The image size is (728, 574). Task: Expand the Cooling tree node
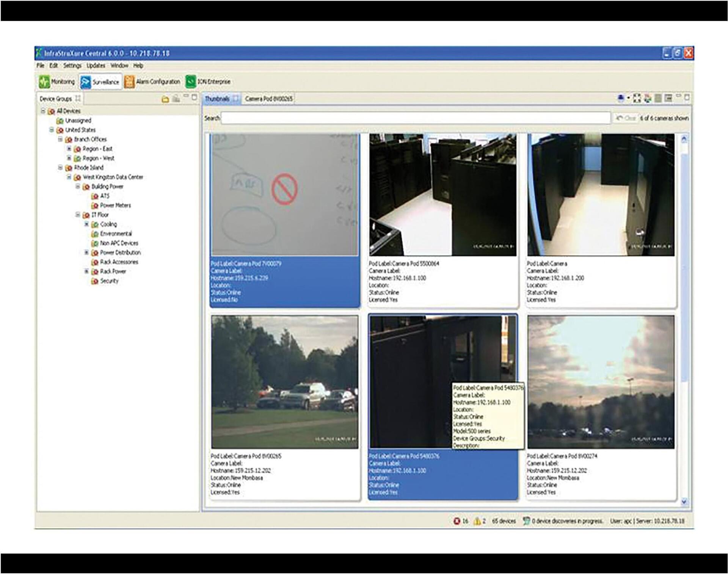(86, 224)
